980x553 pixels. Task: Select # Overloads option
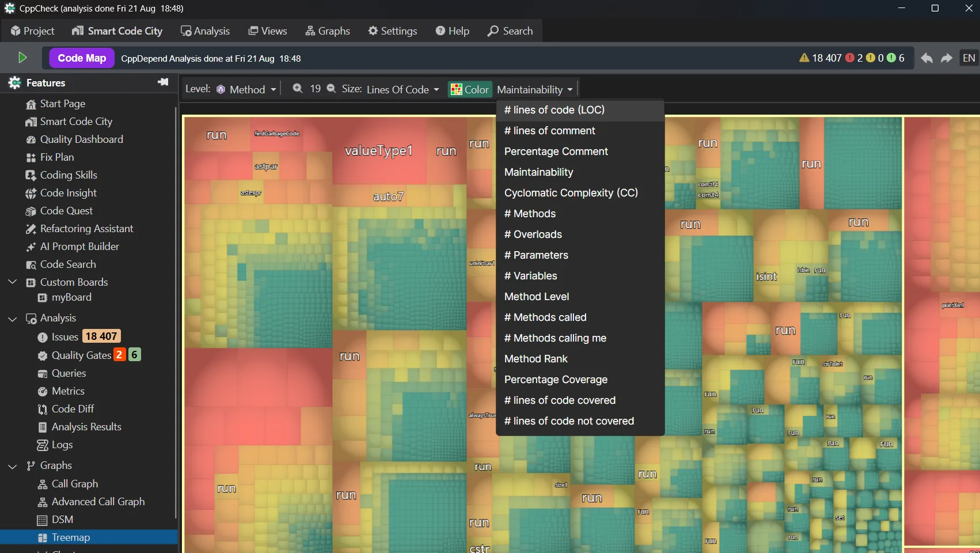point(580,234)
